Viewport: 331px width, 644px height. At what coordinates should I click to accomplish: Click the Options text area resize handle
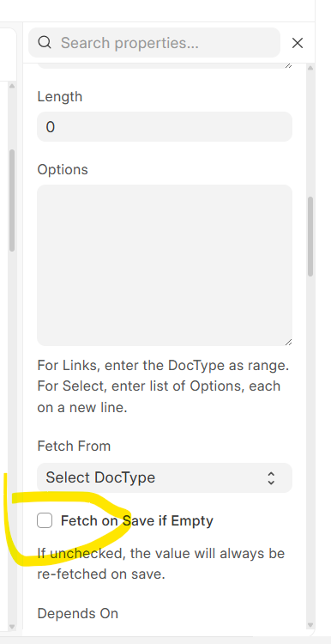[288, 342]
